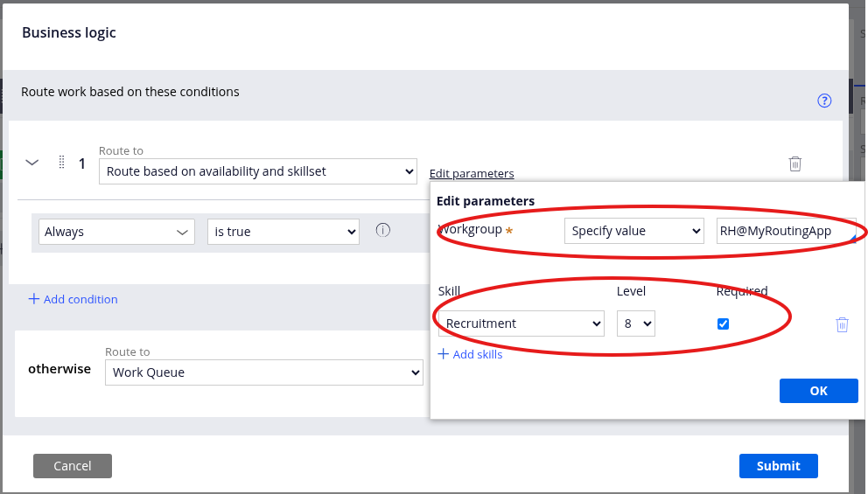This screenshot has height=494, width=868.
Task: Click the help question mark icon
Action: [823, 101]
